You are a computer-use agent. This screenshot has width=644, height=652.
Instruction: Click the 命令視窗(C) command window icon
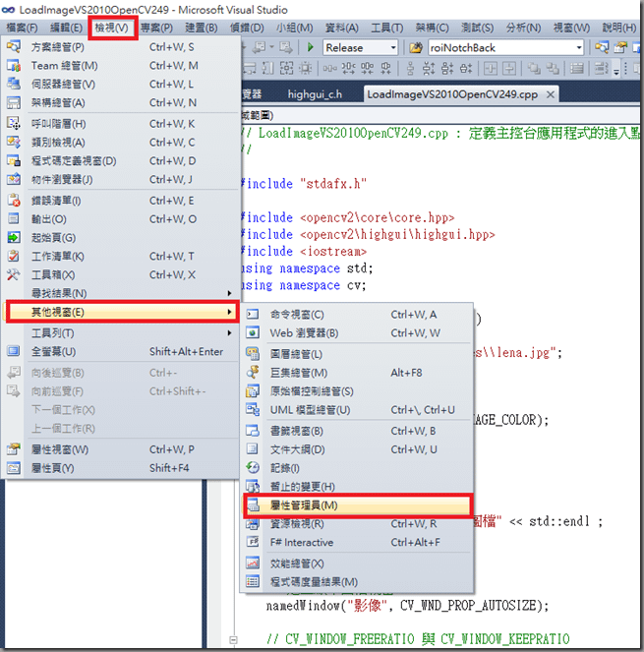[253, 315]
